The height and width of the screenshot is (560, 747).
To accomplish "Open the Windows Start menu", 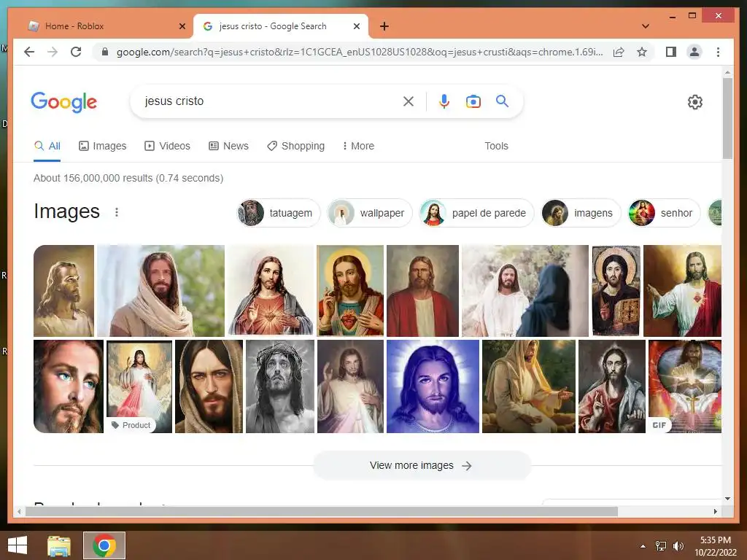I will pyautogui.click(x=18, y=545).
